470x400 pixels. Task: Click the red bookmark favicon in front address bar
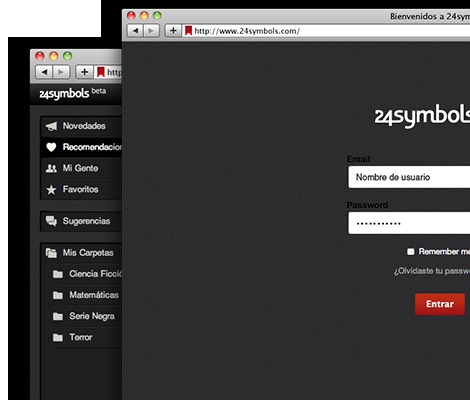coord(188,31)
